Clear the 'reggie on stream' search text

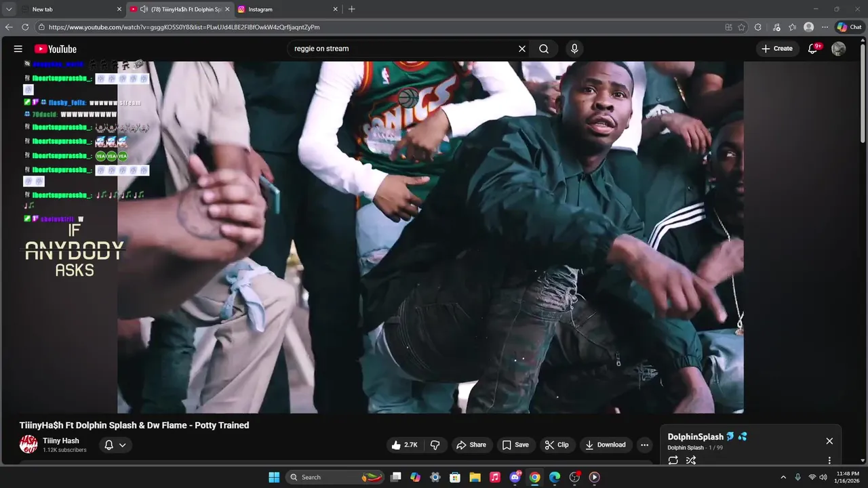(522, 49)
